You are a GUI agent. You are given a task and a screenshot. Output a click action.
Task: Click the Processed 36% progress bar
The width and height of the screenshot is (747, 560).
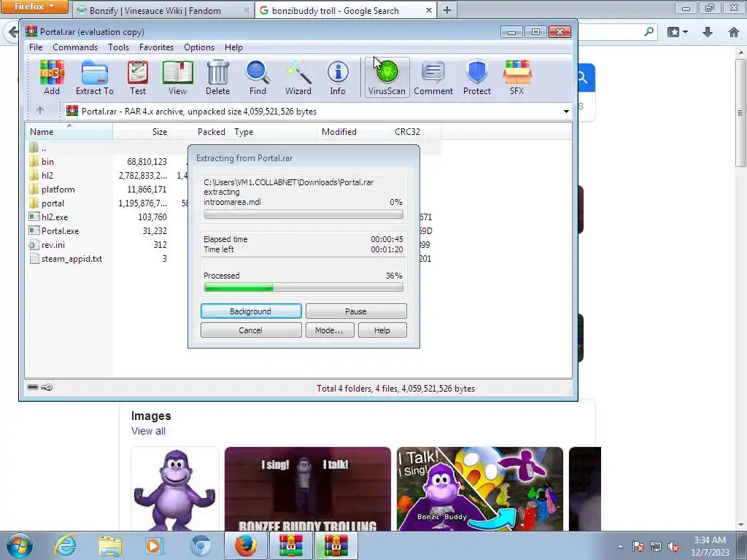(x=303, y=287)
